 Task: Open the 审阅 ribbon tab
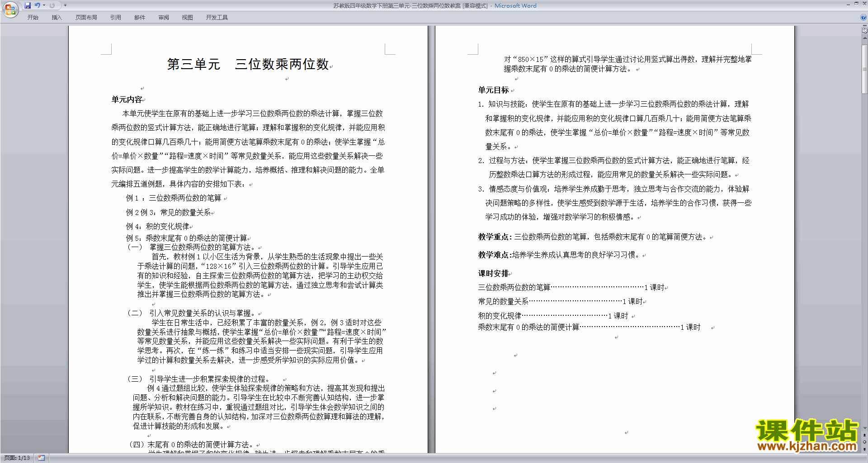coord(164,18)
